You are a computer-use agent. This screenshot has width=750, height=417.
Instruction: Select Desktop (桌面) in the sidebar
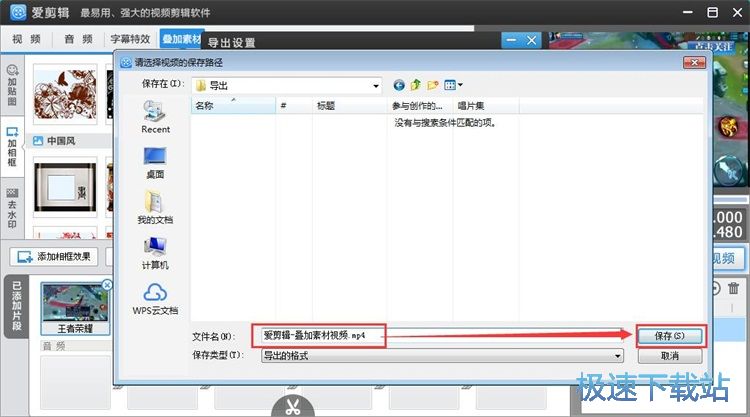[x=155, y=163]
